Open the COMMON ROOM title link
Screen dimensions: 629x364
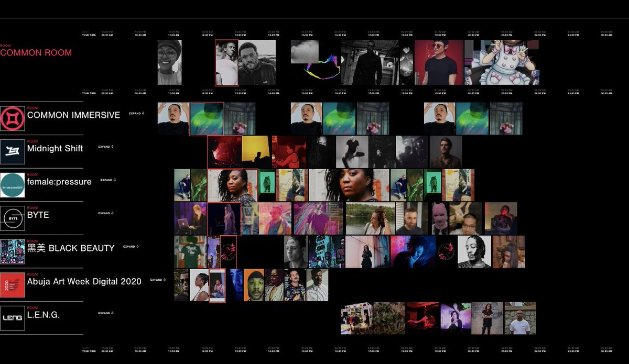(x=36, y=53)
